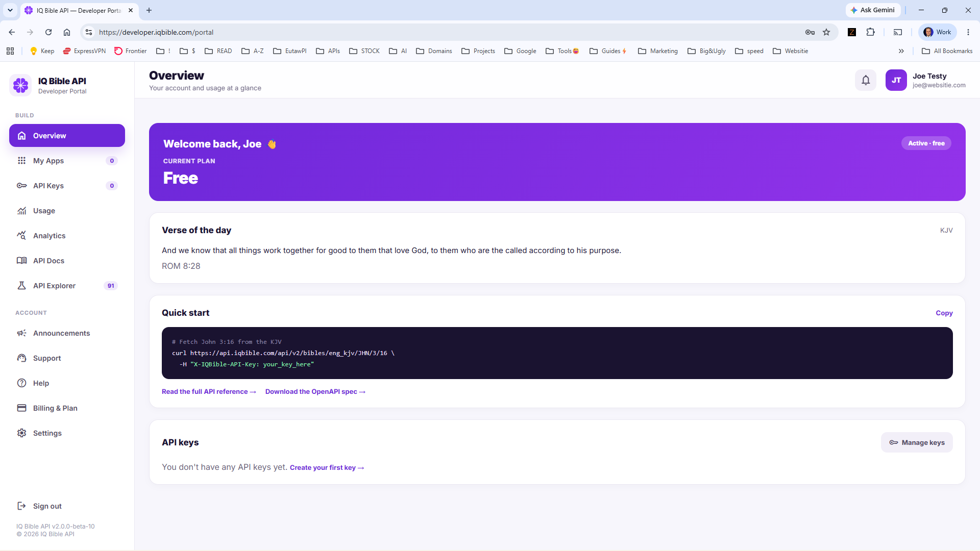Open account Settings in the sidebar
980x551 pixels.
point(67,433)
